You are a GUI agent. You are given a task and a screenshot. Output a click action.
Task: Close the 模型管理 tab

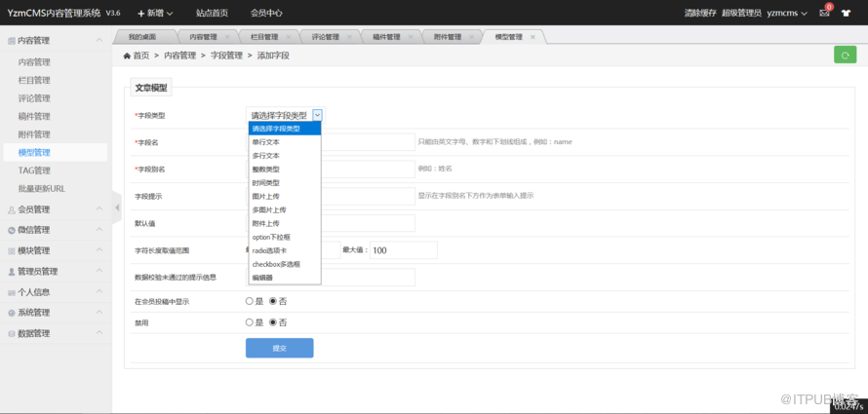tap(533, 37)
